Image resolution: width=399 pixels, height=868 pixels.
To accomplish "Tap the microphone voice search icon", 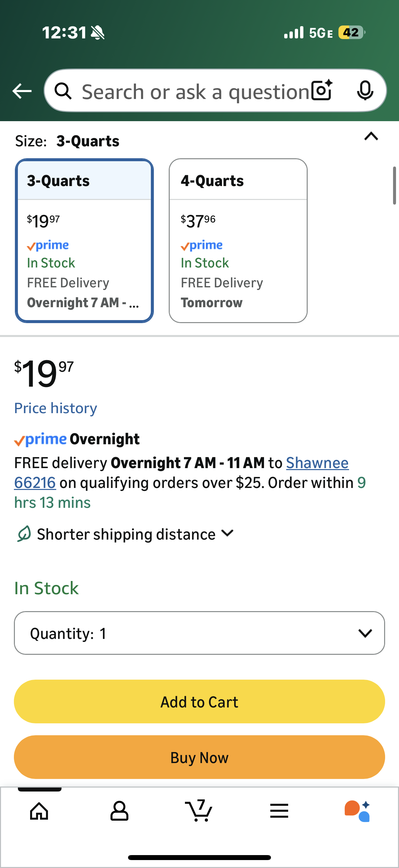I will 365,90.
